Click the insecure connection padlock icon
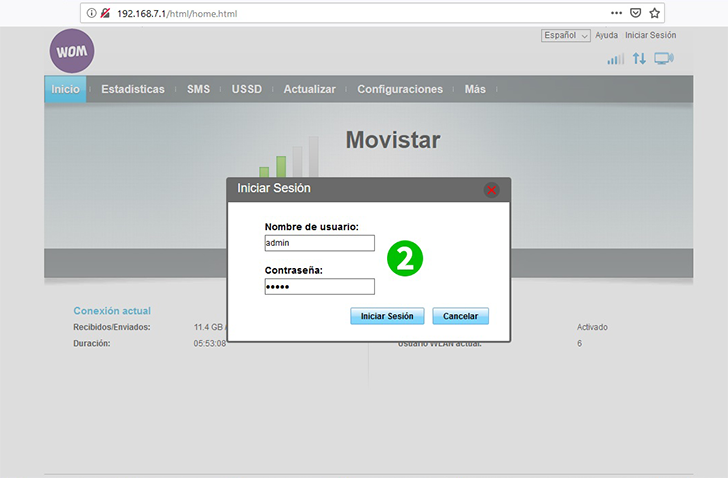Screen dimensions: 728x478 [105, 13]
